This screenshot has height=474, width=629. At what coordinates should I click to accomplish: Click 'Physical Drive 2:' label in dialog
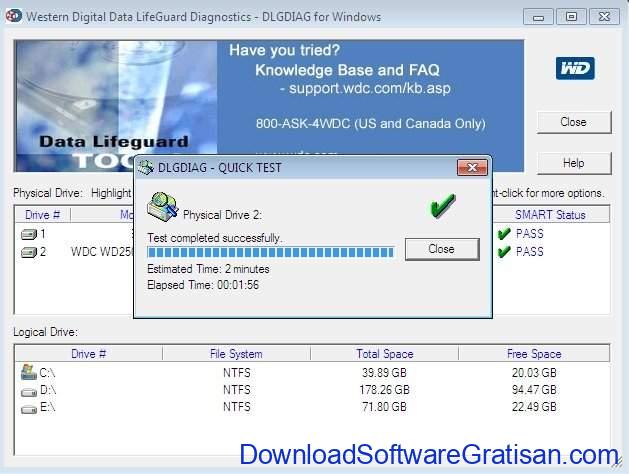tap(222, 215)
